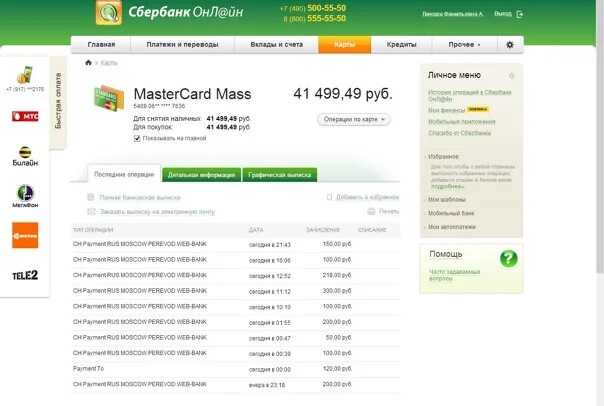Click the user name link in header
Viewport: 604px width, 406px height.
coord(453,14)
